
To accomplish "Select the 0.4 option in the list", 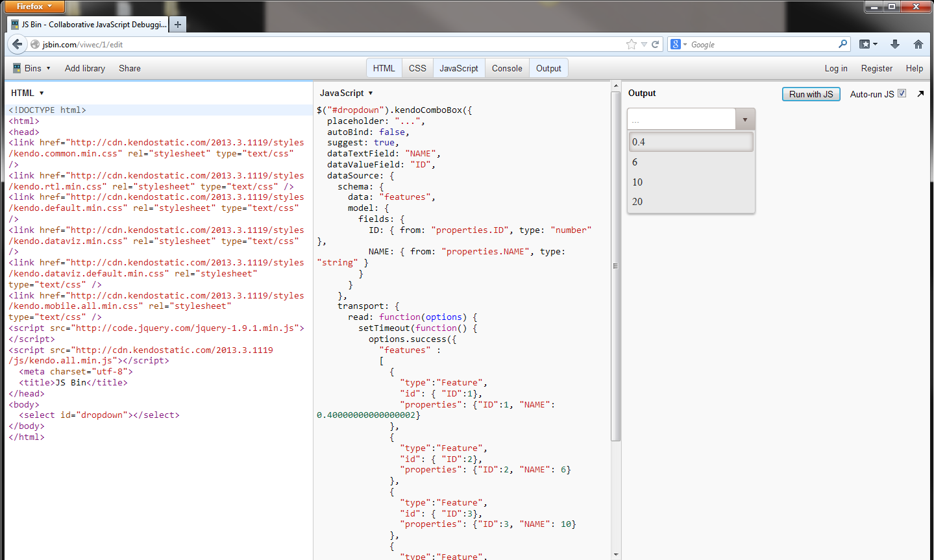I will coord(691,141).
